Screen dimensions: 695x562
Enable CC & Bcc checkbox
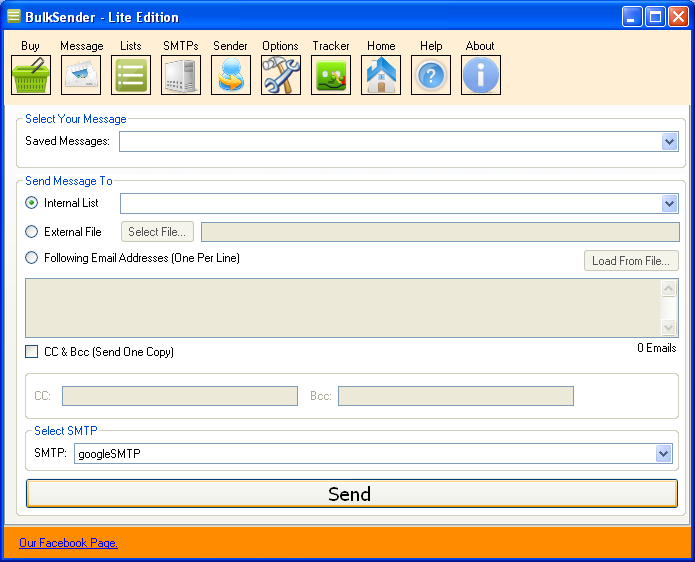[x=32, y=352]
